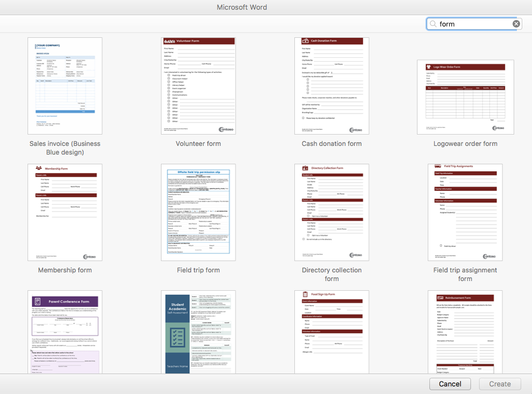Click the Cancel button
The width and height of the screenshot is (532, 394).
[450, 384]
